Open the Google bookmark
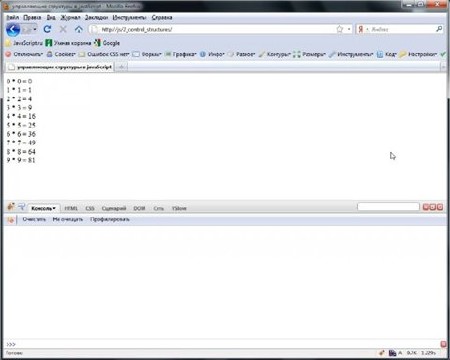The height and width of the screenshot is (360, 450). [107, 43]
